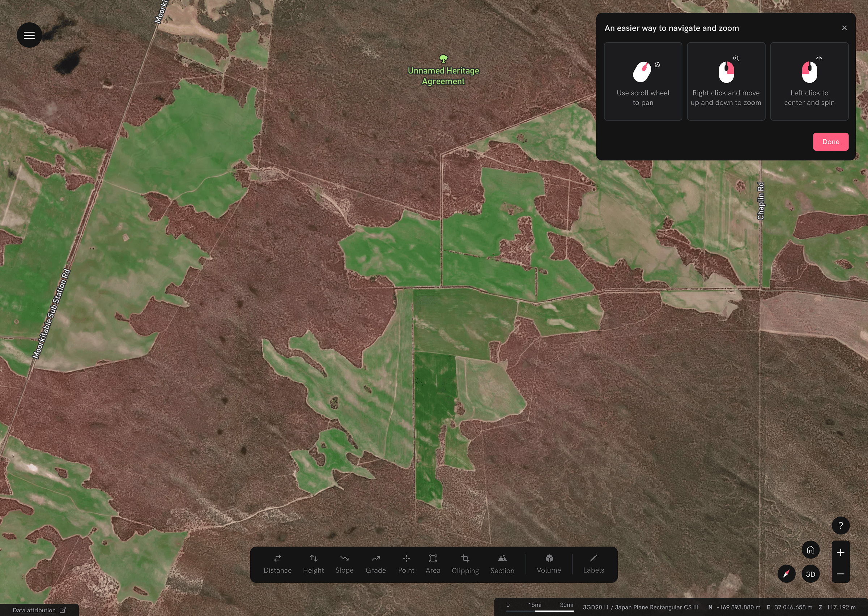Dismiss the navigation tips with the X
868x616 pixels.
(x=844, y=28)
